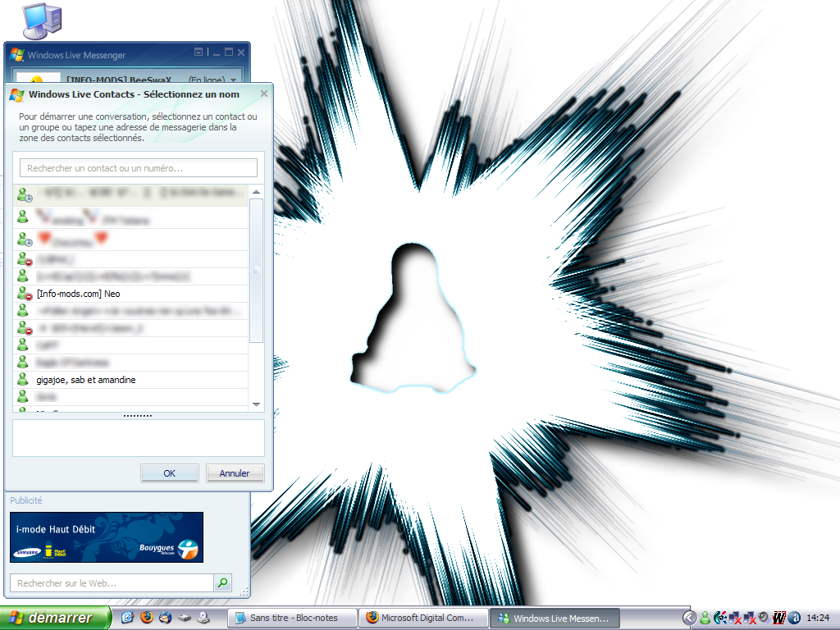Click OK in the contacts dialog

pyautogui.click(x=169, y=473)
